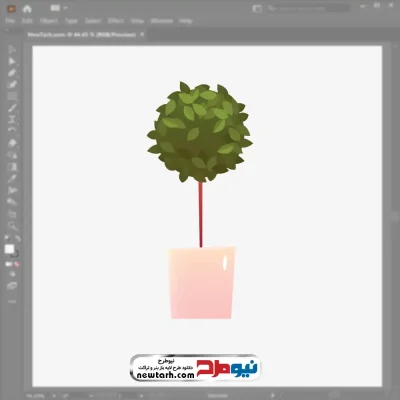The image size is (400, 400).
Task: Select the Eraser tool in toolbar
Action: (x=12, y=143)
